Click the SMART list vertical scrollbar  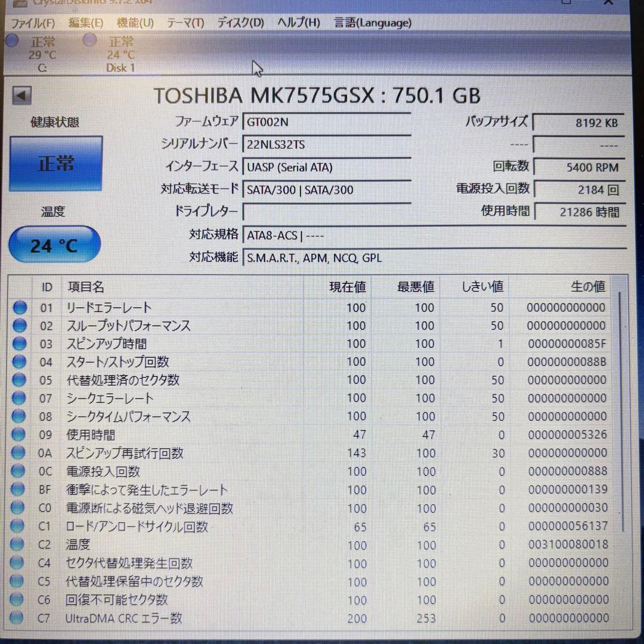621,411
